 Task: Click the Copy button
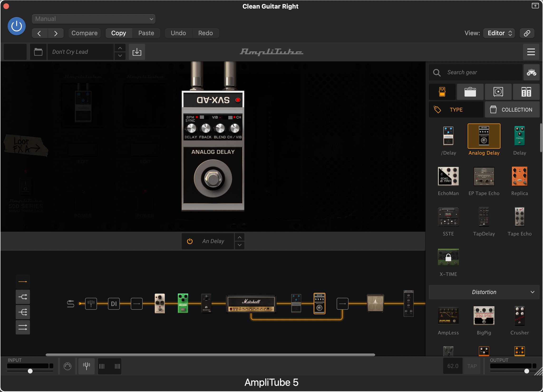click(118, 33)
